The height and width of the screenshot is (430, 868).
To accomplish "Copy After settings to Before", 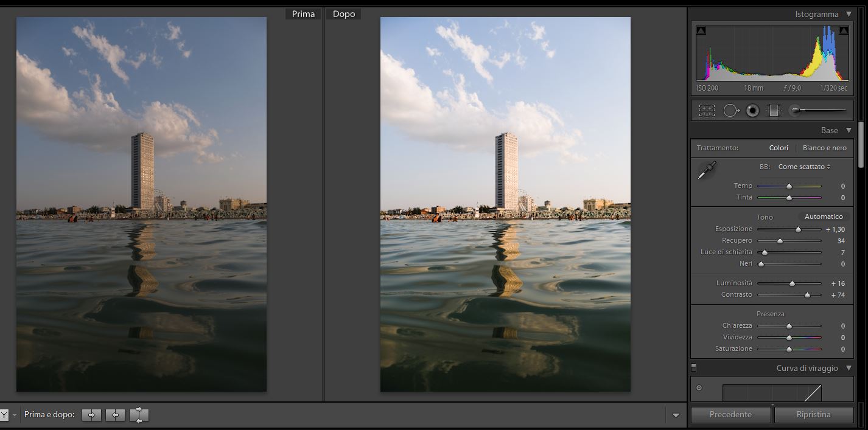I will click(115, 415).
